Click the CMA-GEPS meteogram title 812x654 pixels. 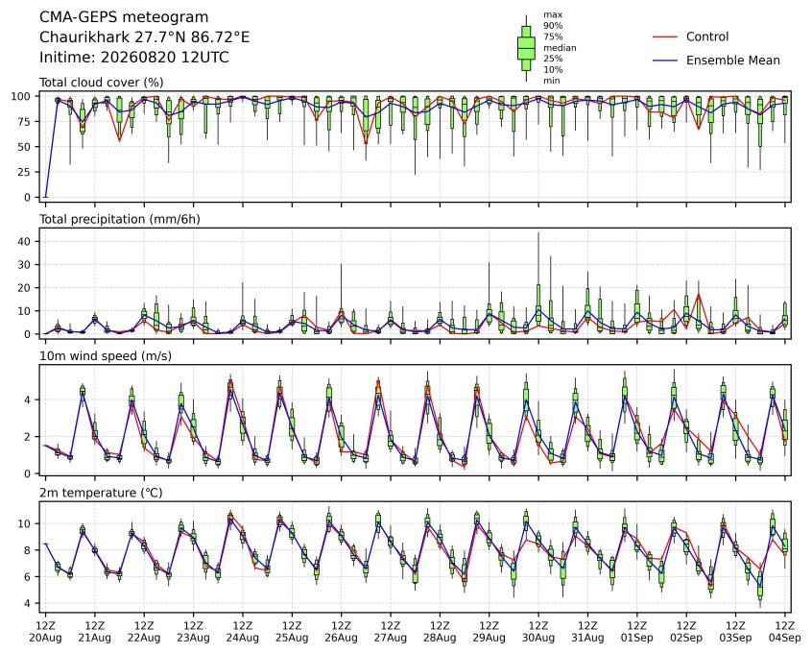(124, 17)
